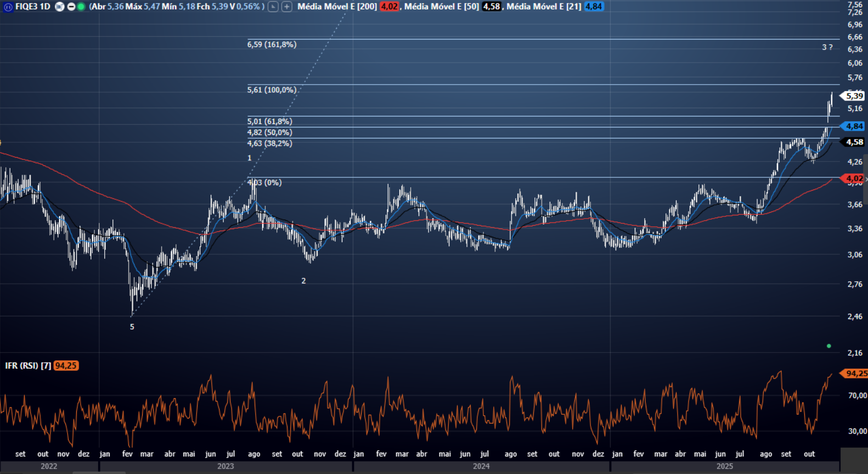Click the white minus circle icon
868x474 pixels.
coord(71,7)
